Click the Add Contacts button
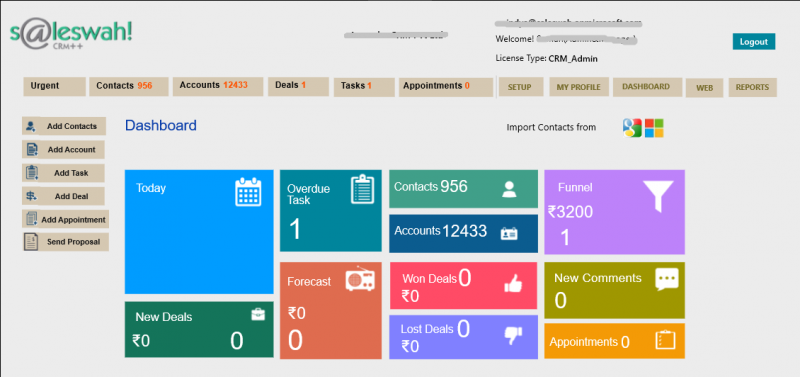The height and width of the screenshot is (377, 800). coord(64,126)
